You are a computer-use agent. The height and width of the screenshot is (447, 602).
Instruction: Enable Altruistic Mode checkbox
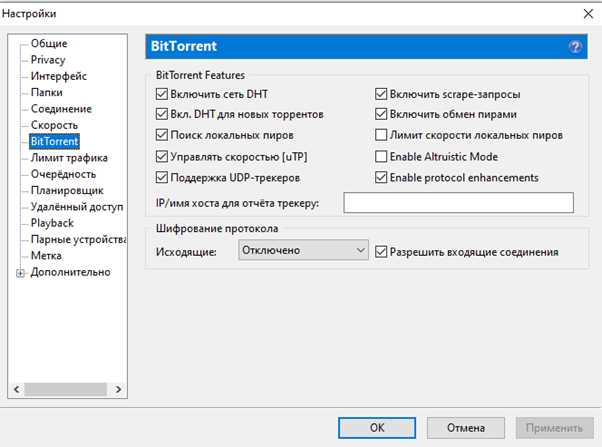point(381,157)
